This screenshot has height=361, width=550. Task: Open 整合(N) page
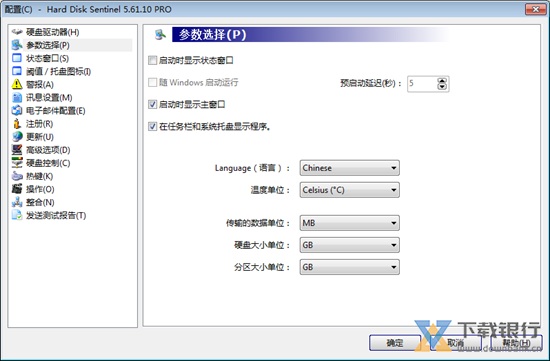point(40,202)
